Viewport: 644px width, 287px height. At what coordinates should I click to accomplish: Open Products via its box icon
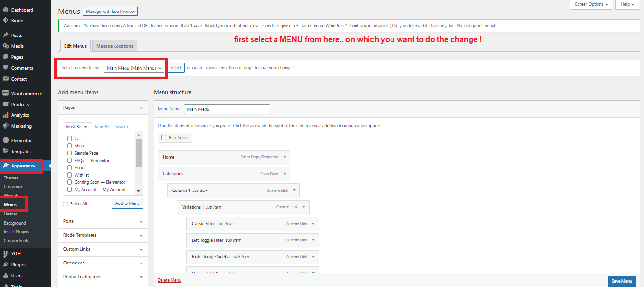pos(6,104)
